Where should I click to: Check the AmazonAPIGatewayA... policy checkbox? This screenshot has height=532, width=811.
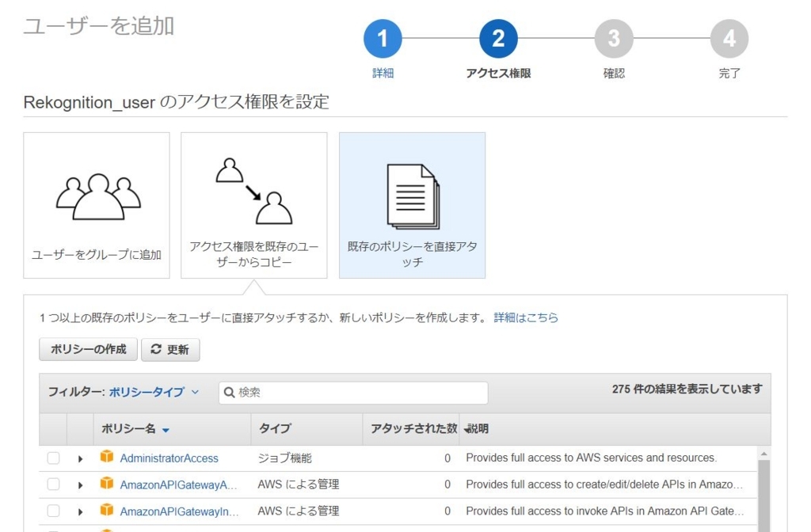53,484
